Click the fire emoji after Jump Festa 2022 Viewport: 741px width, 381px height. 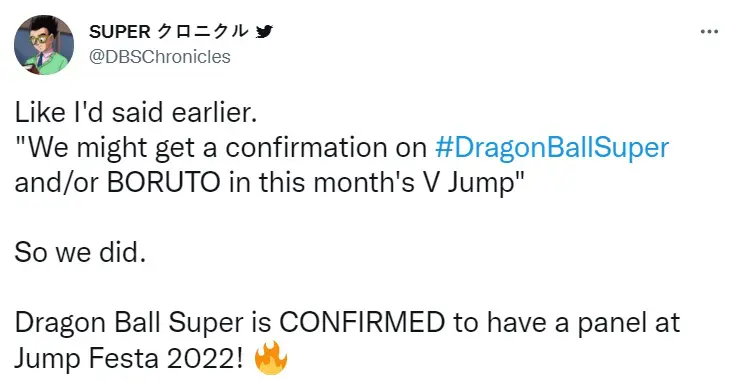click(271, 358)
